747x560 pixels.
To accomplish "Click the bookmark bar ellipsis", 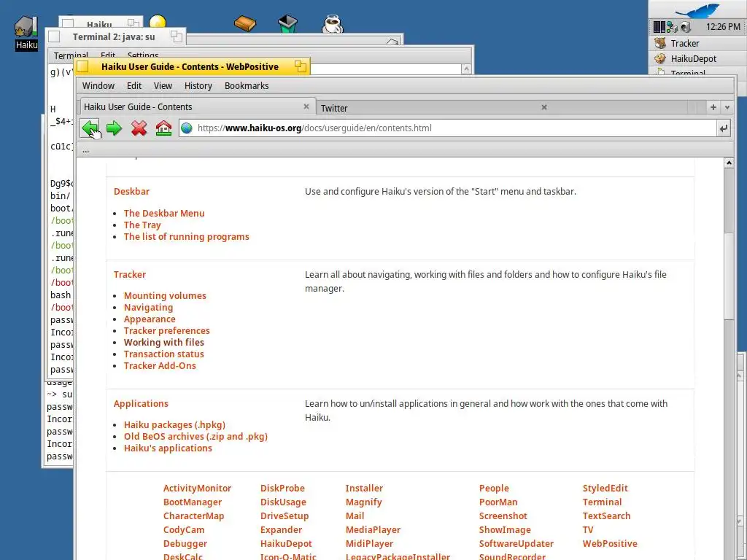I will (x=86, y=150).
